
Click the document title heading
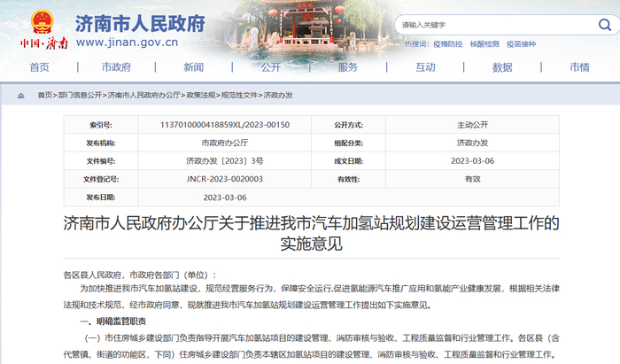311,233
